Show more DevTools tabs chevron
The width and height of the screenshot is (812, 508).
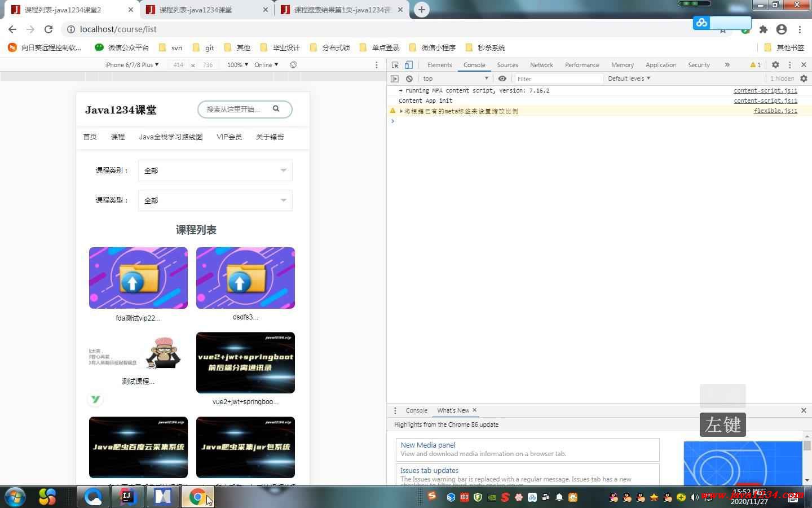click(727, 65)
